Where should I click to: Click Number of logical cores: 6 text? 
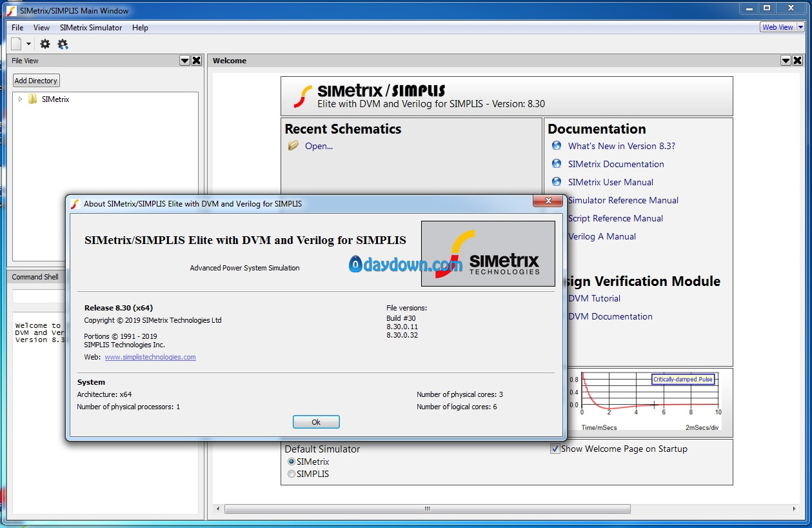tap(457, 407)
